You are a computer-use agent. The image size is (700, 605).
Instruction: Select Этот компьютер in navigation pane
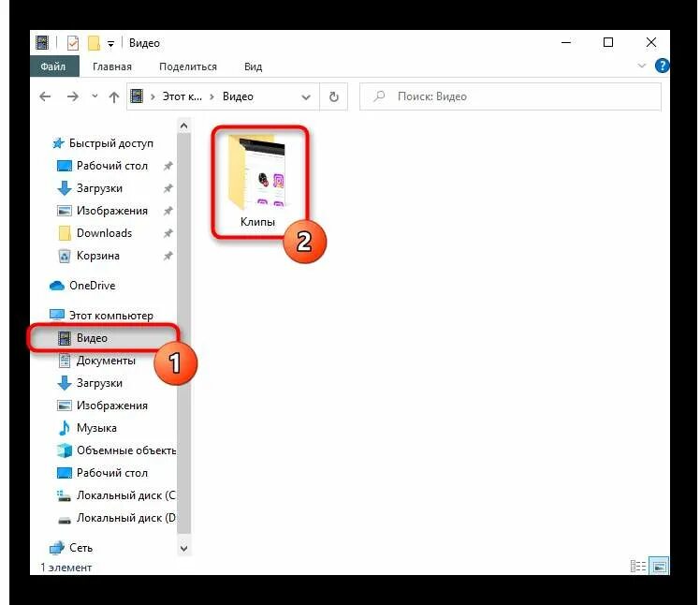(110, 316)
